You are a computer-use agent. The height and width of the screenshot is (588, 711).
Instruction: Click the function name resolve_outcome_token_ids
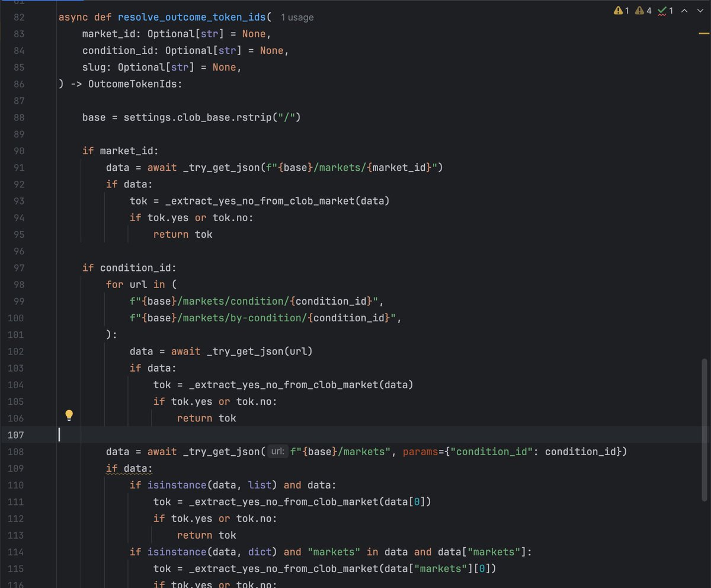193,17
